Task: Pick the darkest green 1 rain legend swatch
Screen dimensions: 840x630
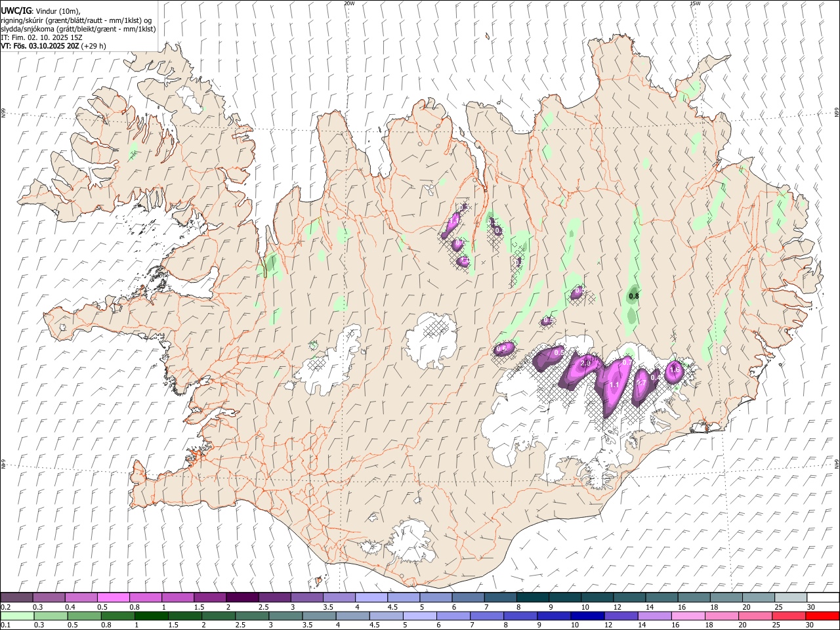Action: click(151, 616)
